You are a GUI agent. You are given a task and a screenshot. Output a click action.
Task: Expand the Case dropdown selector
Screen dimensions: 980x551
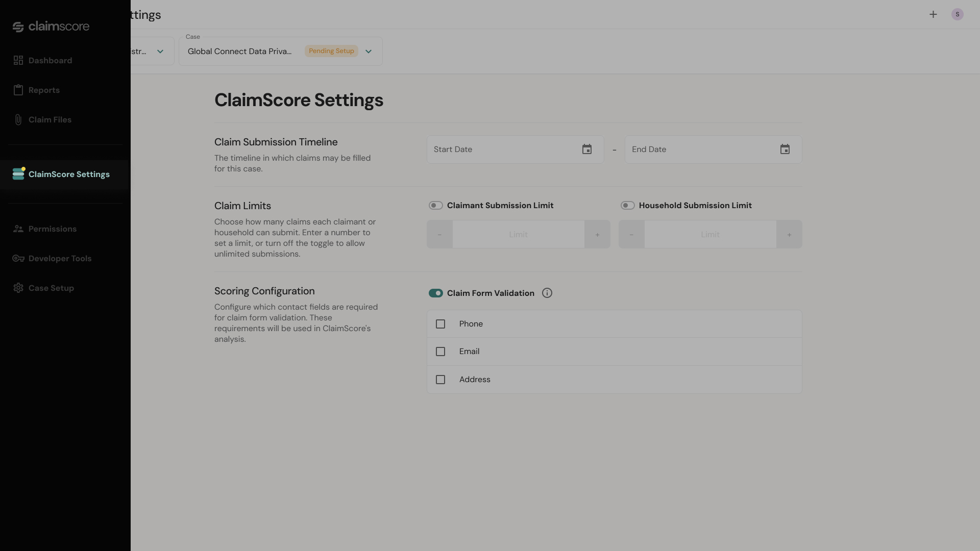pos(281,52)
